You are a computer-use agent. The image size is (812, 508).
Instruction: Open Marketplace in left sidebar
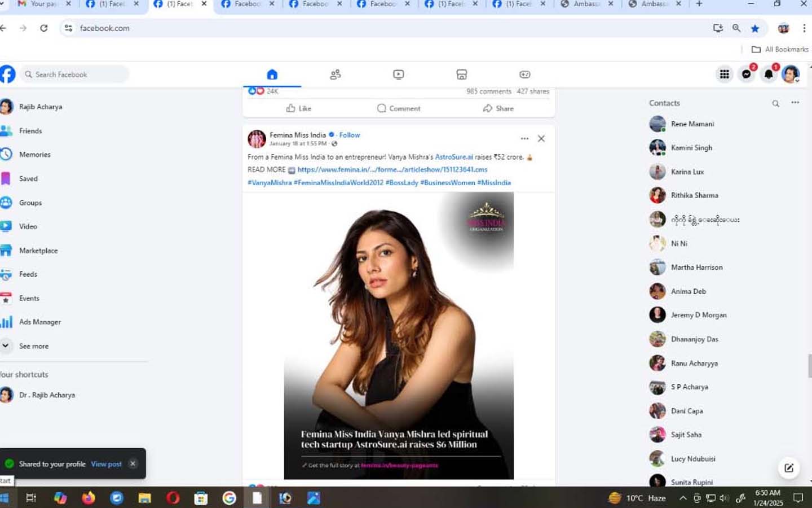coord(38,251)
